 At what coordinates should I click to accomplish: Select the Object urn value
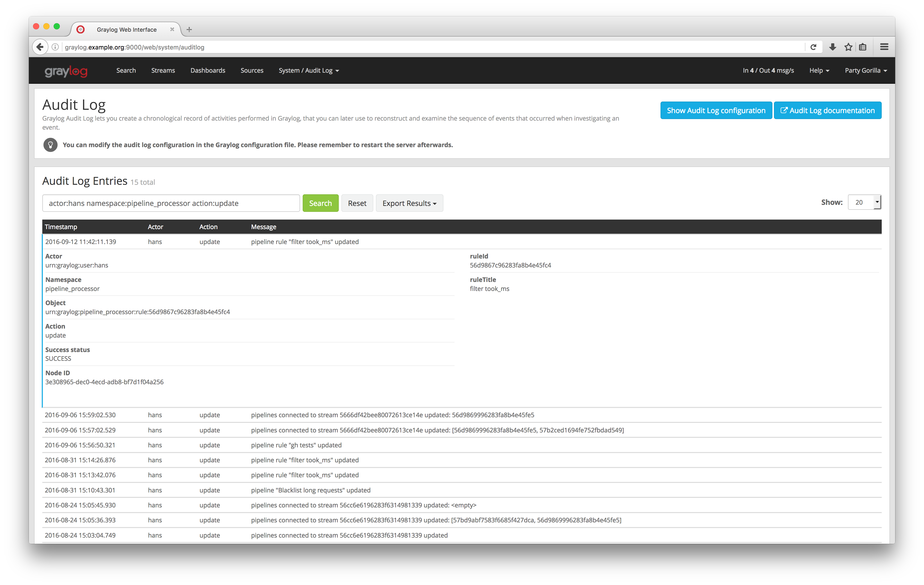click(138, 312)
